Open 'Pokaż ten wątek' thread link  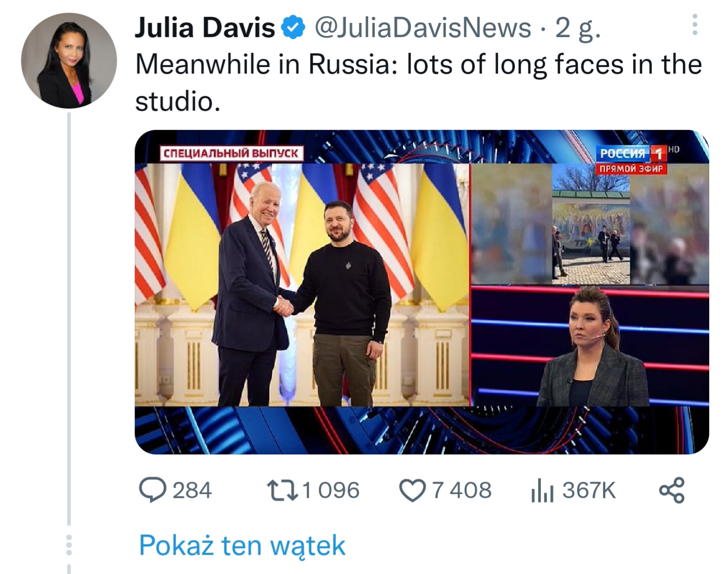(242, 545)
